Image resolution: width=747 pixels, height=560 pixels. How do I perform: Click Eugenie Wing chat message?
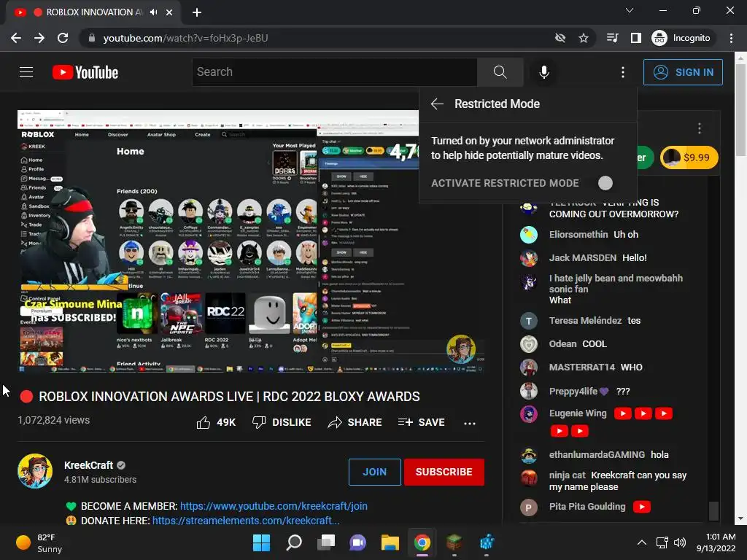tap(611, 422)
